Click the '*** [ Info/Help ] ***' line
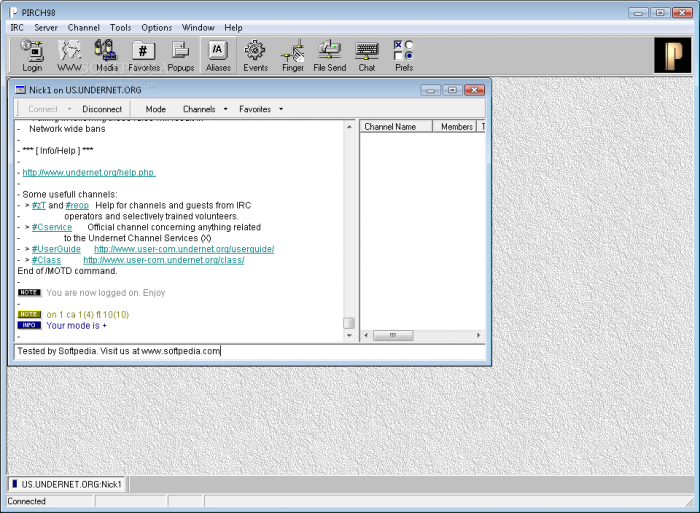 click(58, 150)
